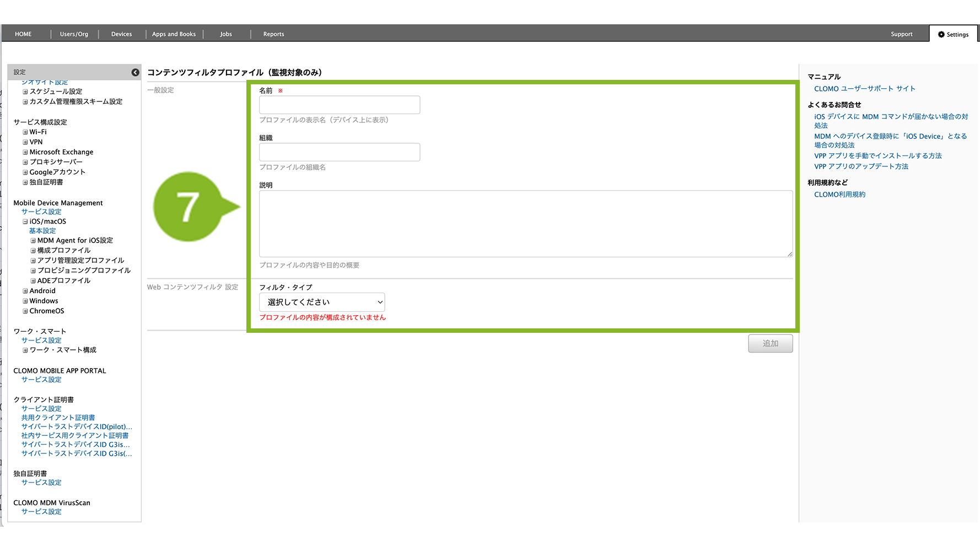Collapse the settings sidebar arrow icon
Image resolution: width=980 pixels, height=551 pixels.
click(135, 72)
